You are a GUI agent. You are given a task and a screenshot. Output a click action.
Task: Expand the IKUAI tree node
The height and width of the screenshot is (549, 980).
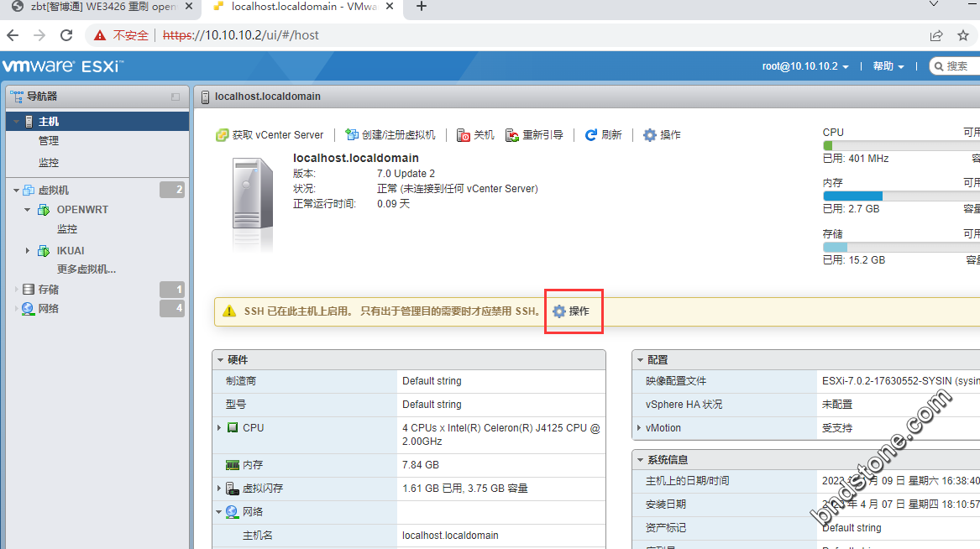coord(28,250)
